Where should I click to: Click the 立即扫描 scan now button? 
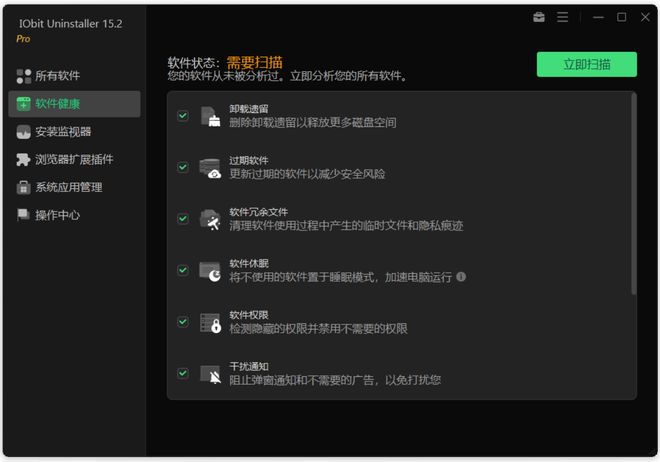click(x=586, y=64)
